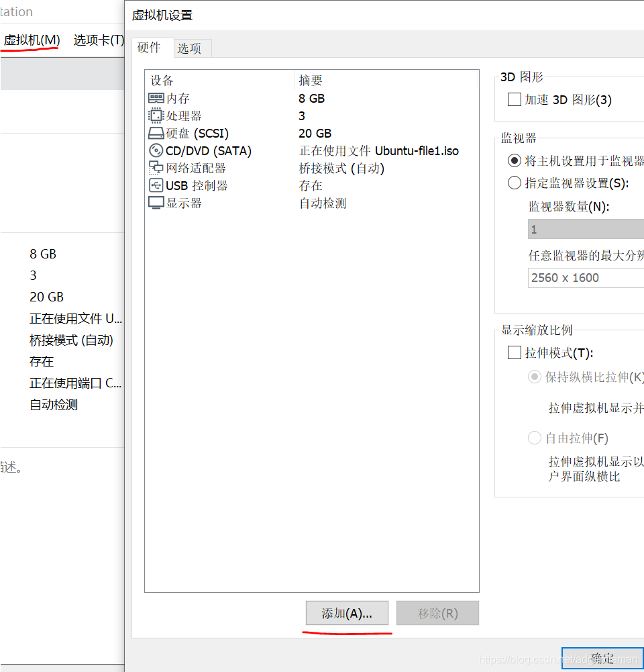The width and height of the screenshot is (644, 672).
Task: Click the 桥接模式 (自动) summary in device list
Action: pyautogui.click(x=341, y=168)
